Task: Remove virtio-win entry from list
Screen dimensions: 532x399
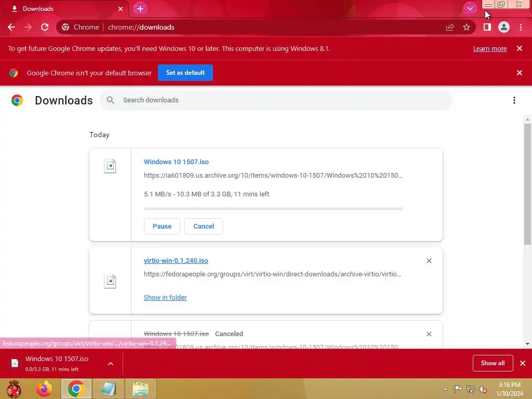Action: click(429, 261)
